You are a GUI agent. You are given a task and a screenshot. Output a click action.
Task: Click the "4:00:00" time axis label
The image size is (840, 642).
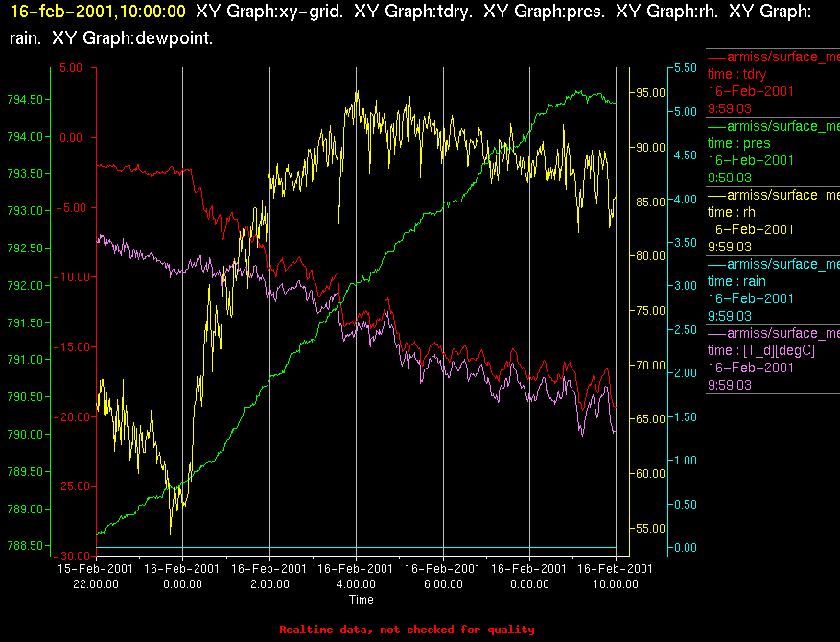[357, 584]
